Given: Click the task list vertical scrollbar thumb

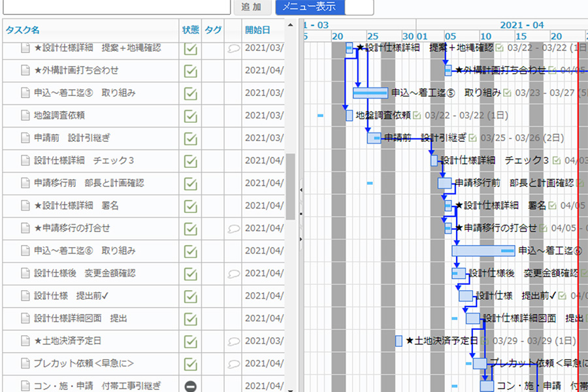Looking at the screenshot, I should point(290,186).
